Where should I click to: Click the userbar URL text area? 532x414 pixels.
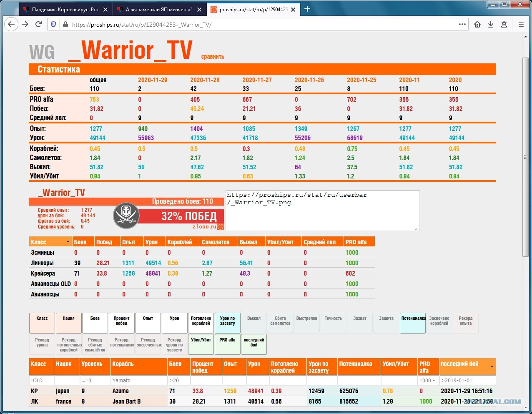(x=322, y=210)
